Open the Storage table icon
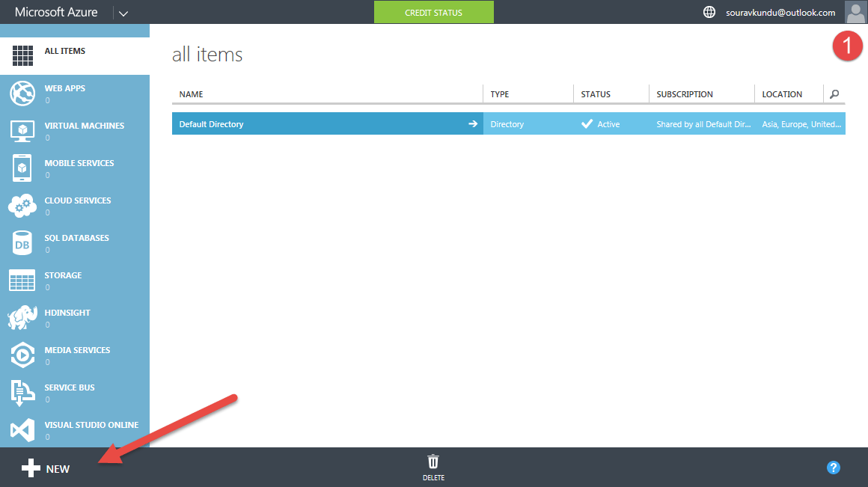Image resolution: width=868 pixels, height=487 pixels. 22,281
